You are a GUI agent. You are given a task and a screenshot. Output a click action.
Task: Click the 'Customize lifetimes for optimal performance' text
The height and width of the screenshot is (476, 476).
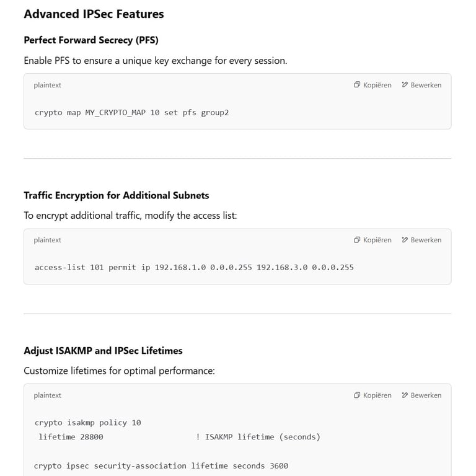[119, 371]
